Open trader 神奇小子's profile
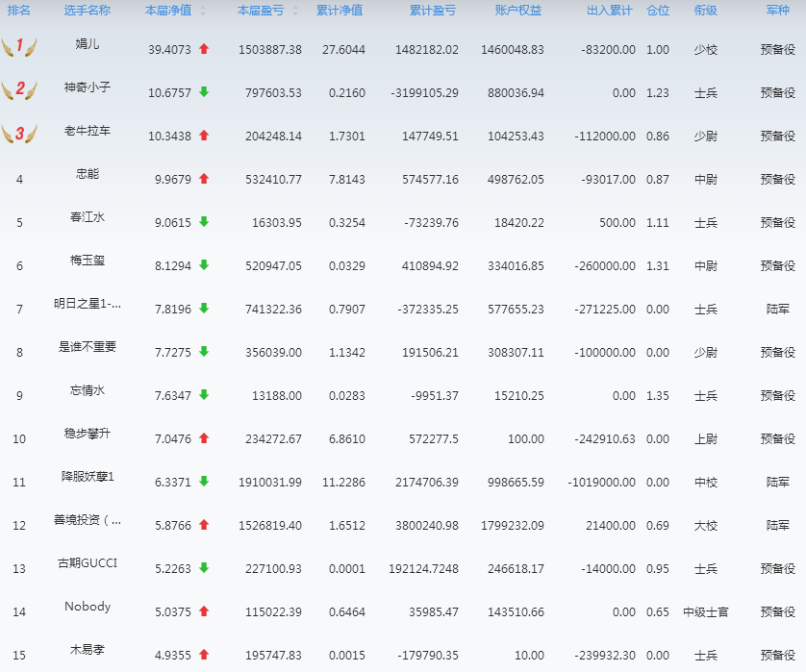Viewport: 806px width, 672px height. pos(88,87)
